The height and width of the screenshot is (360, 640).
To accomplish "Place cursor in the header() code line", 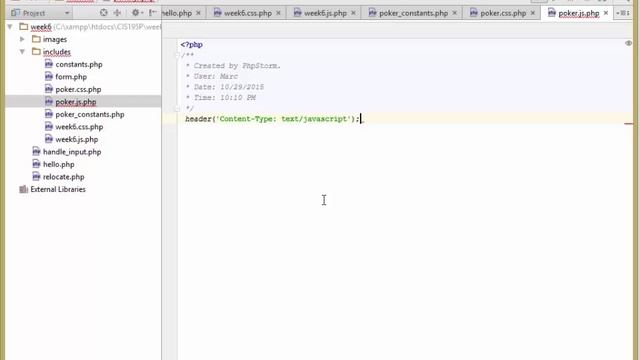I will pyautogui.click(x=272, y=119).
